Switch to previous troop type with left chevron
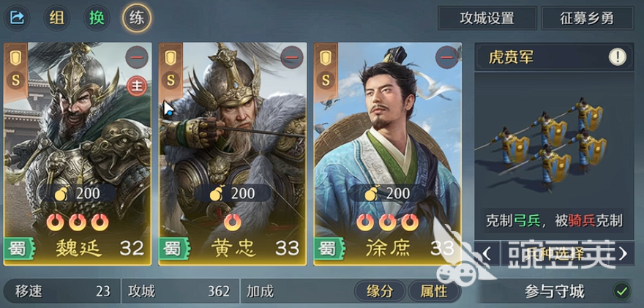Viewport: 644px width, 308px height. (x=487, y=253)
